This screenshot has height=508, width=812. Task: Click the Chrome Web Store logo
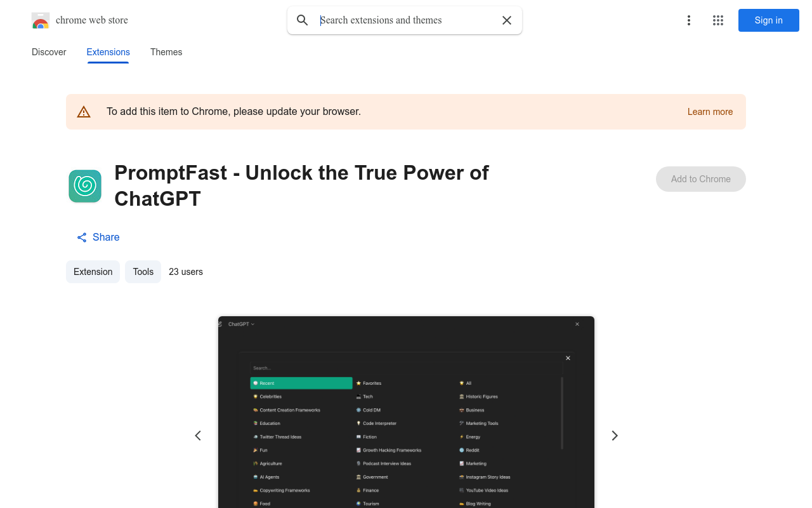coord(41,20)
